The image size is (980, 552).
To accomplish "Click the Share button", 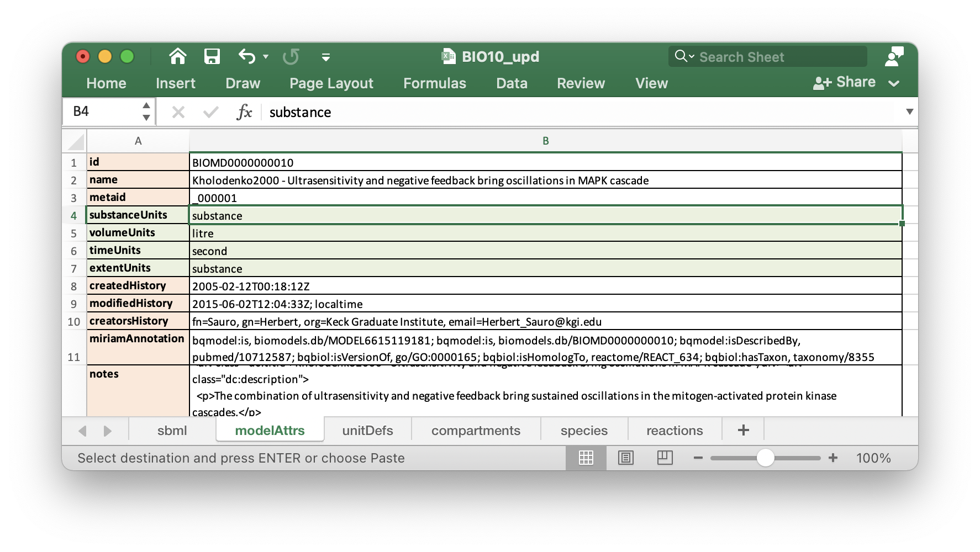I will pyautogui.click(x=844, y=82).
